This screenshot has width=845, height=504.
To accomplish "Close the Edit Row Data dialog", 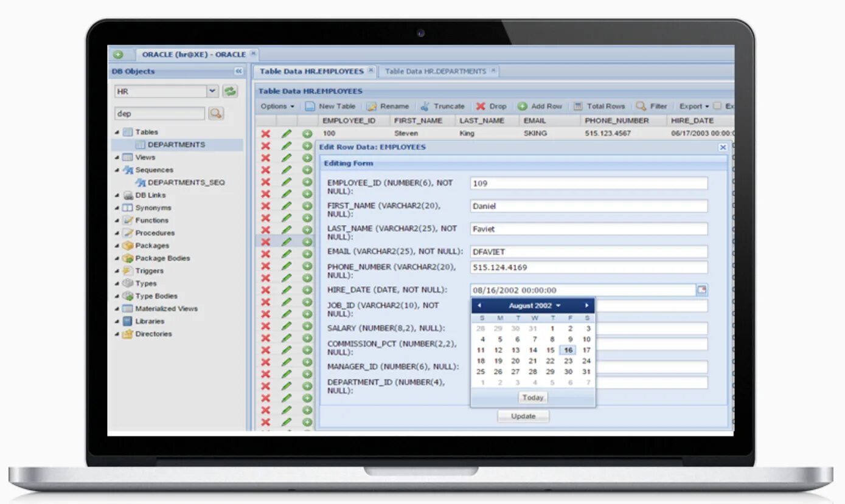I will (723, 147).
